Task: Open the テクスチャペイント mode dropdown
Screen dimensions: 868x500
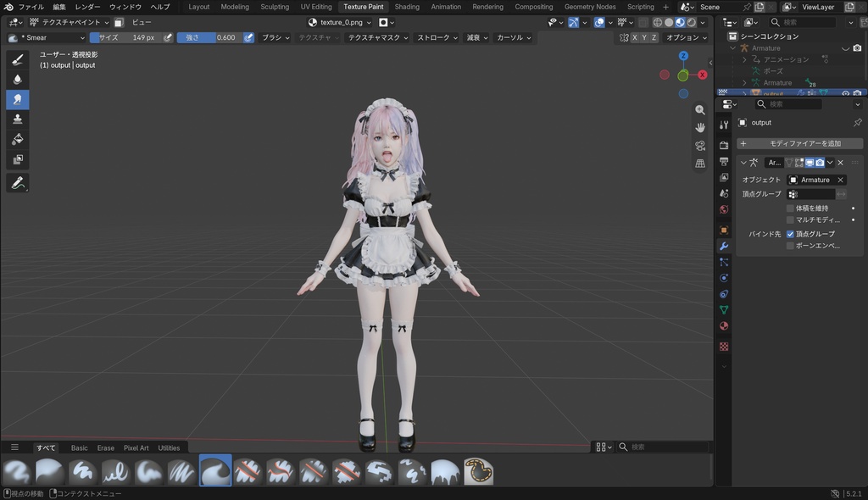Action: click(70, 22)
